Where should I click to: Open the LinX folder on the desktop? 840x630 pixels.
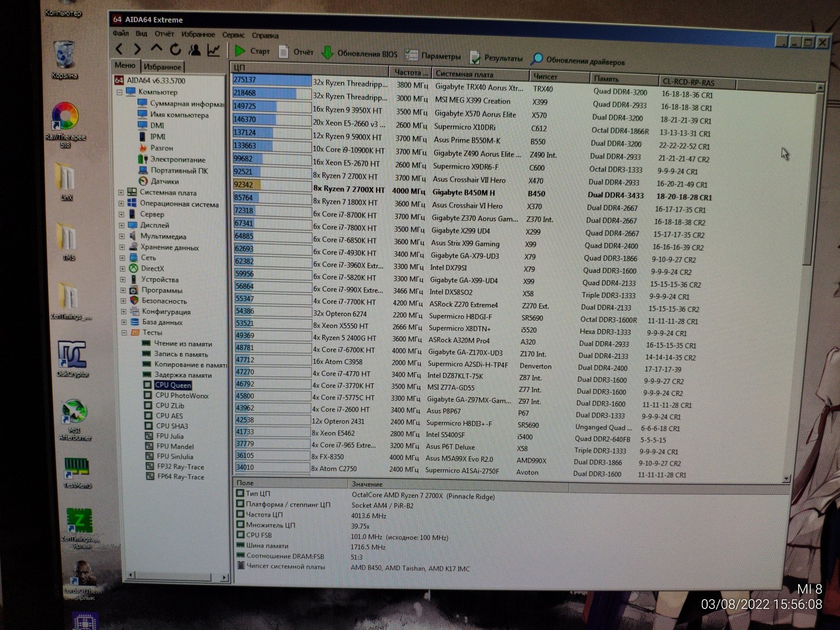(x=67, y=182)
